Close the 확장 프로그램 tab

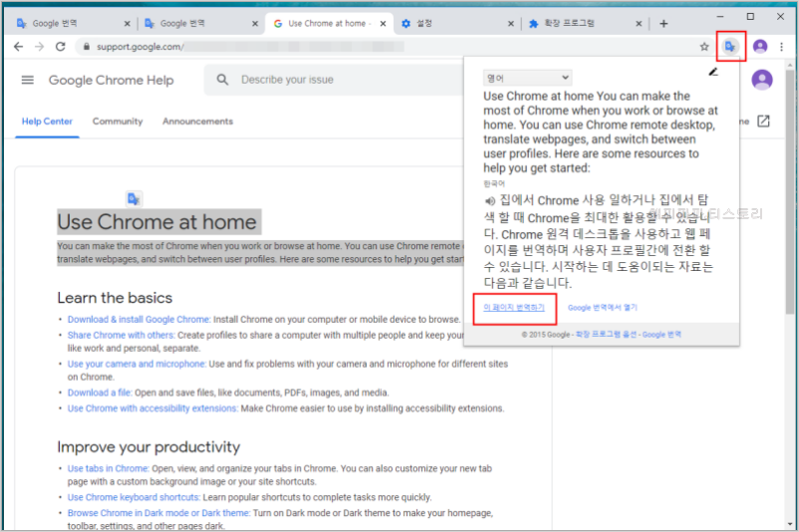tap(639, 24)
